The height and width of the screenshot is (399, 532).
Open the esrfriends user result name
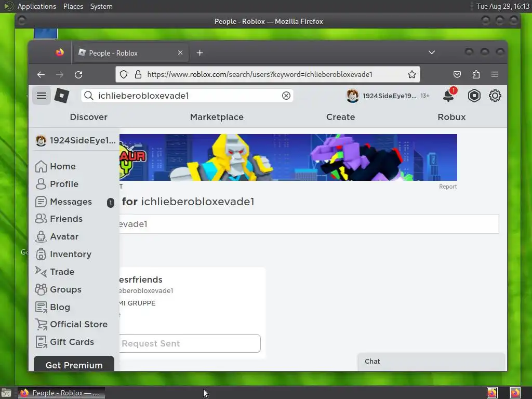tap(141, 280)
